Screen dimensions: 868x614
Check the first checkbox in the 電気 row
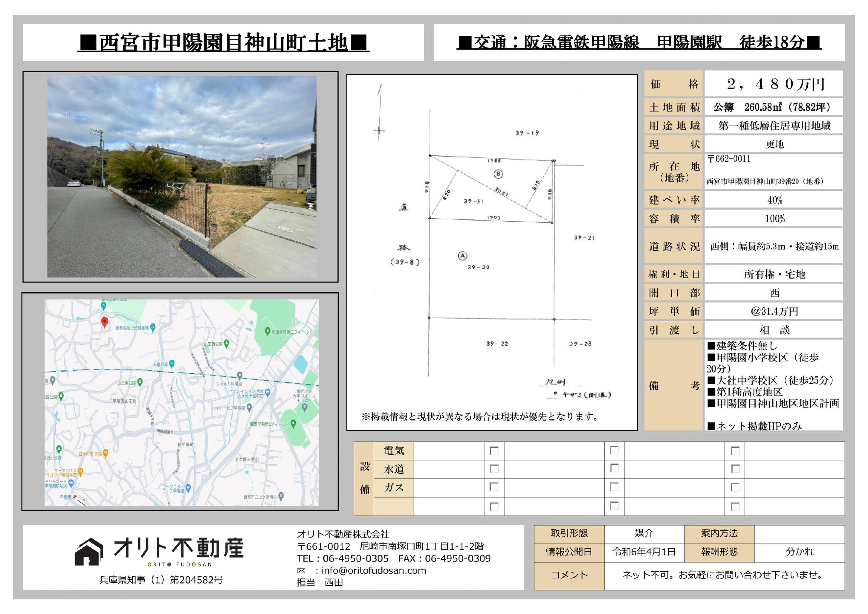[494, 451]
